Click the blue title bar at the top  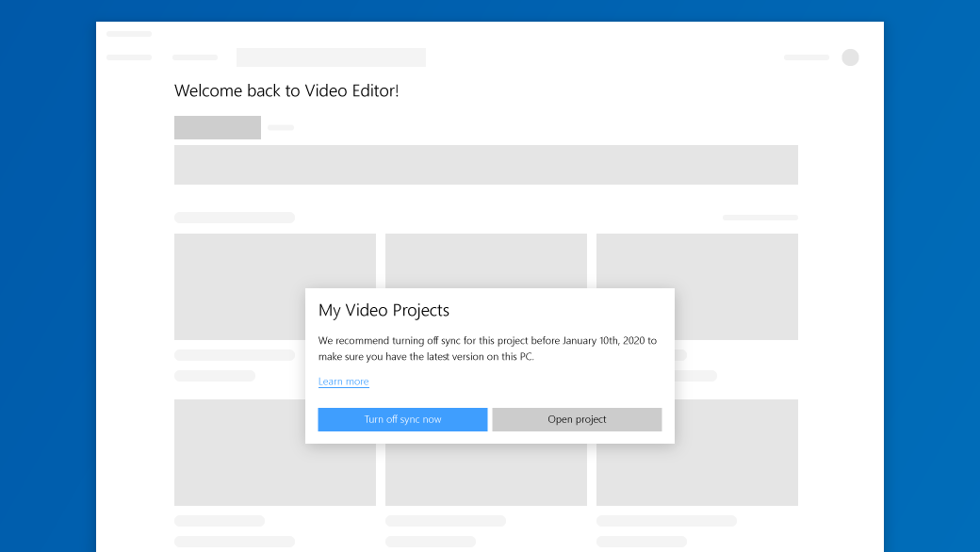coord(490,8)
